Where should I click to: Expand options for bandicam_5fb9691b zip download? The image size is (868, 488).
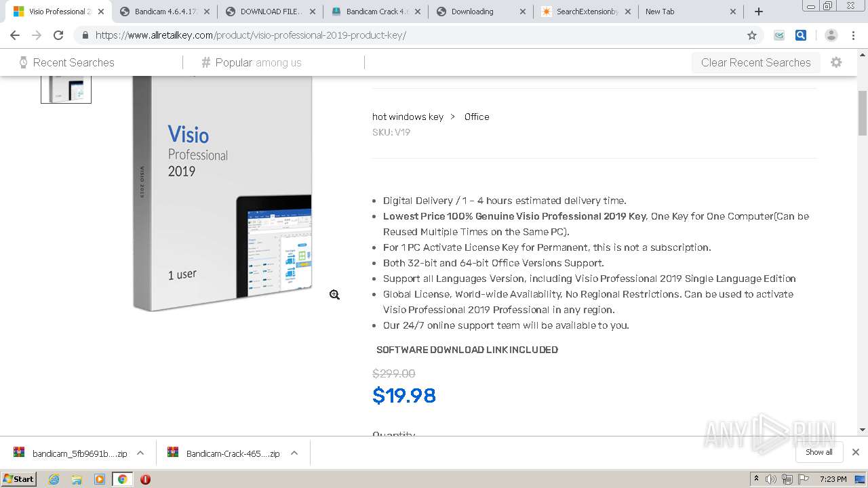[140, 453]
